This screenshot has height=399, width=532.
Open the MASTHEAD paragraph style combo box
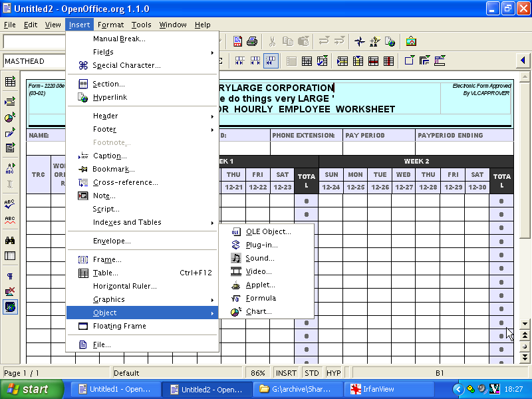pyautogui.click(x=33, y=61)
